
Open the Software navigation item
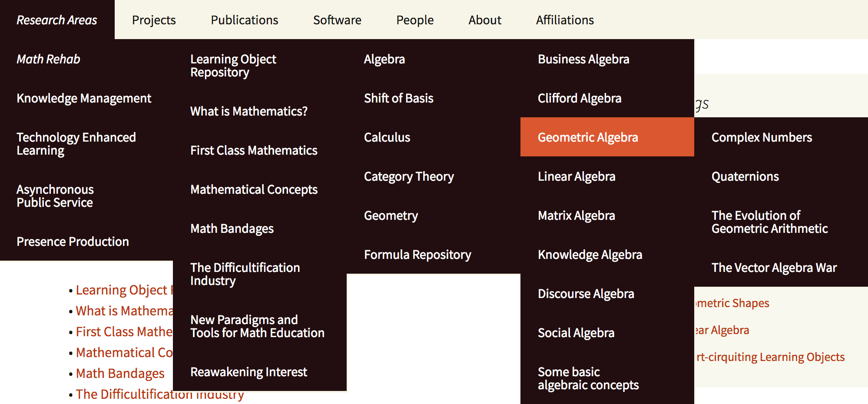point(337,20)
